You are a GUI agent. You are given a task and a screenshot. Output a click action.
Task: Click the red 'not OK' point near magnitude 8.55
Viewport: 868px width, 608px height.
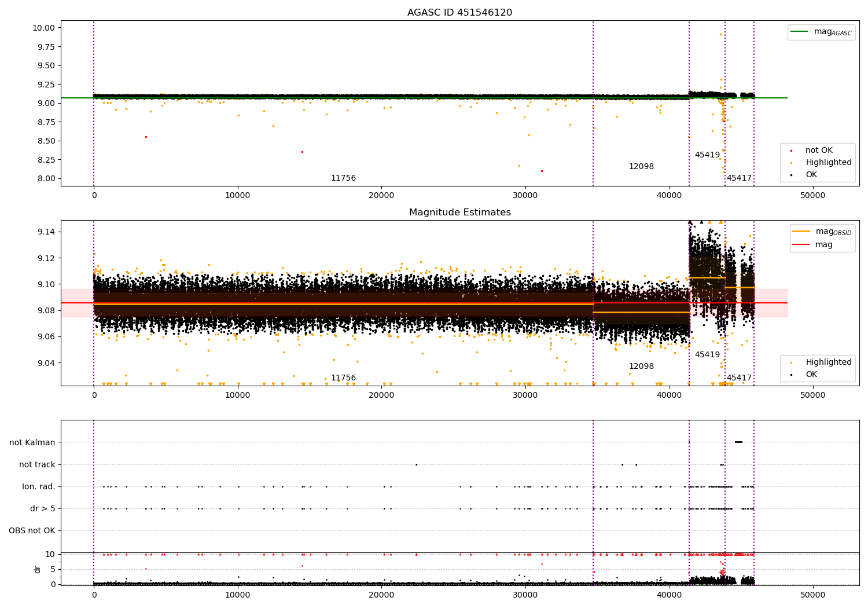pyautogui.click(x=146, y=137)
